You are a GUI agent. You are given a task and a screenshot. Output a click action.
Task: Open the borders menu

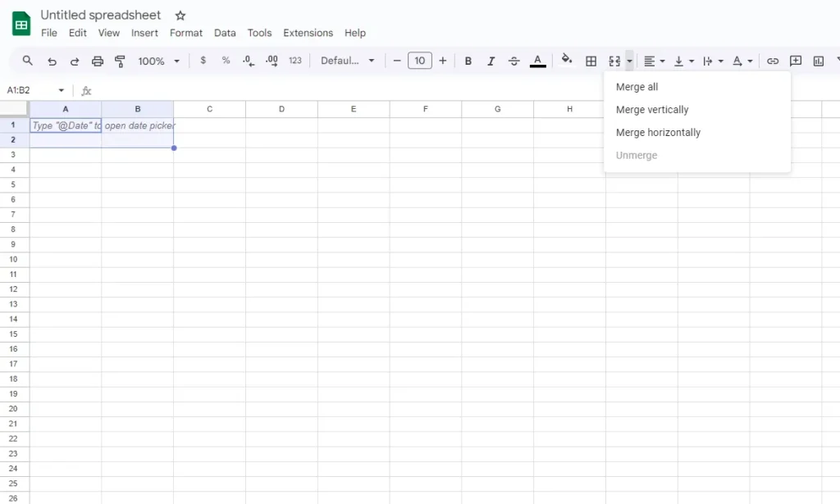tap(591, 61)
